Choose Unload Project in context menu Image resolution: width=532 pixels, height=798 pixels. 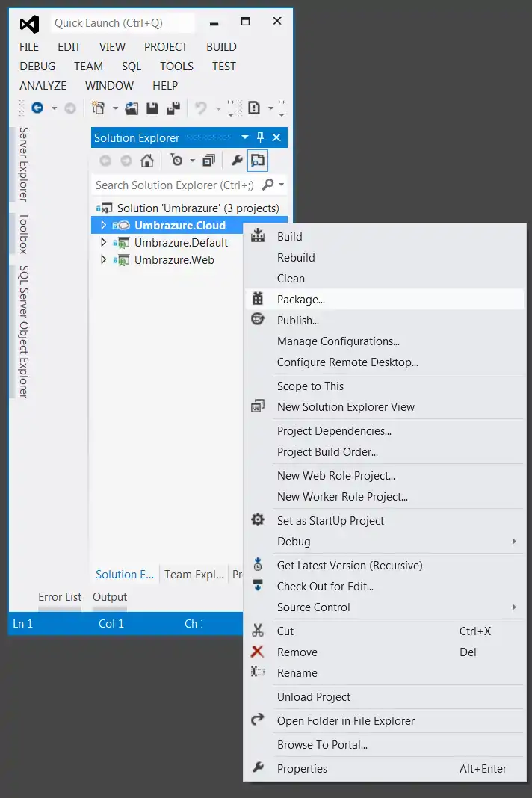pos(384,696)
